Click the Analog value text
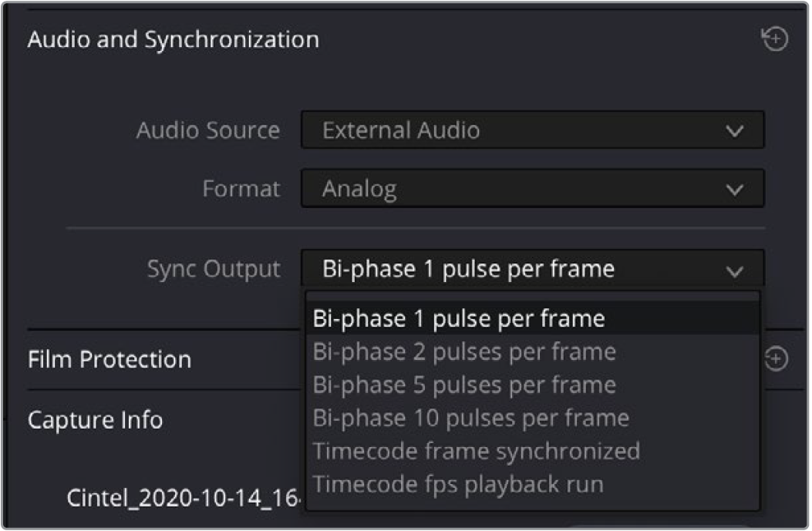Screen dimensions: 812x531 [359, 189]
